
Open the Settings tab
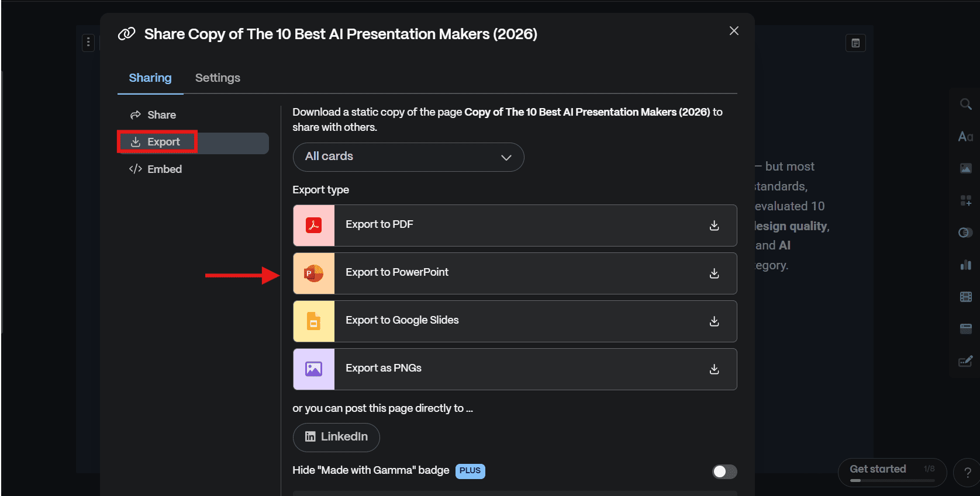click(x=218, y=78)
